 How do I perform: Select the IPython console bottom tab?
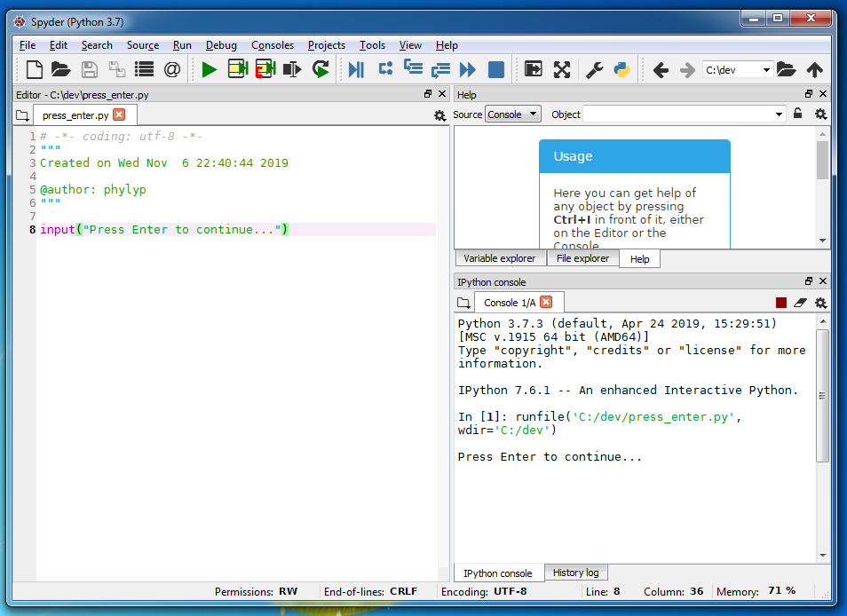tap(497, 573)
